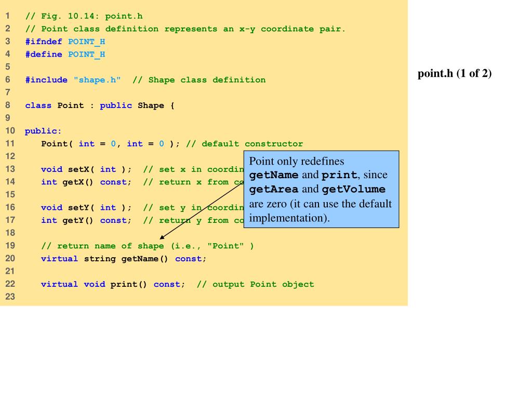Click the words 'Point only redefines' in the note
Screen dimensions: 532x399
click(x=297, y=161)
